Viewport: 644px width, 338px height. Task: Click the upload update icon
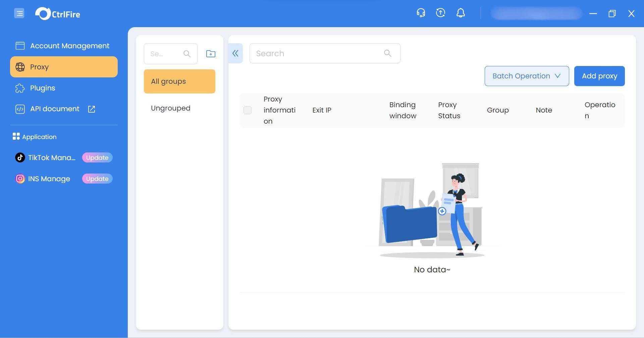tap(440, 13)
